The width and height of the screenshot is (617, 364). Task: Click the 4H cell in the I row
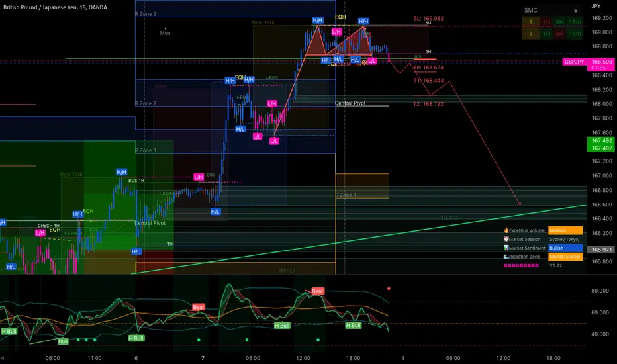[559, 34]
